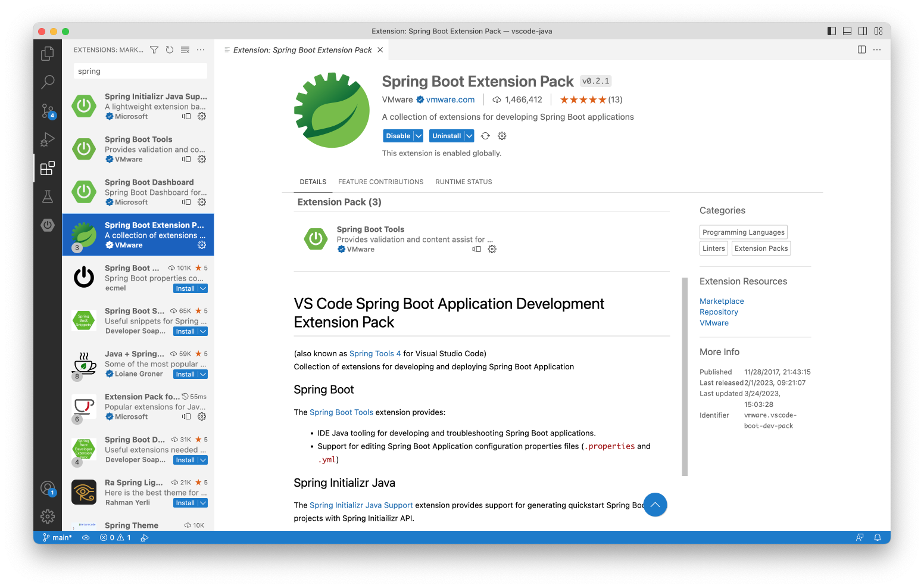This screenshot has width=924, height=588.
Task: Click the notifications bell in the status bar
Action: point(877,537)
